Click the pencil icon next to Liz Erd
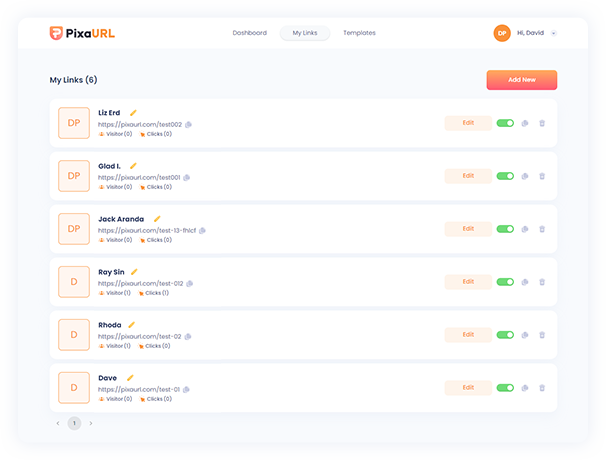Viewport: 606px width, 460px height. pyautogui.click(x=133, y=113)
